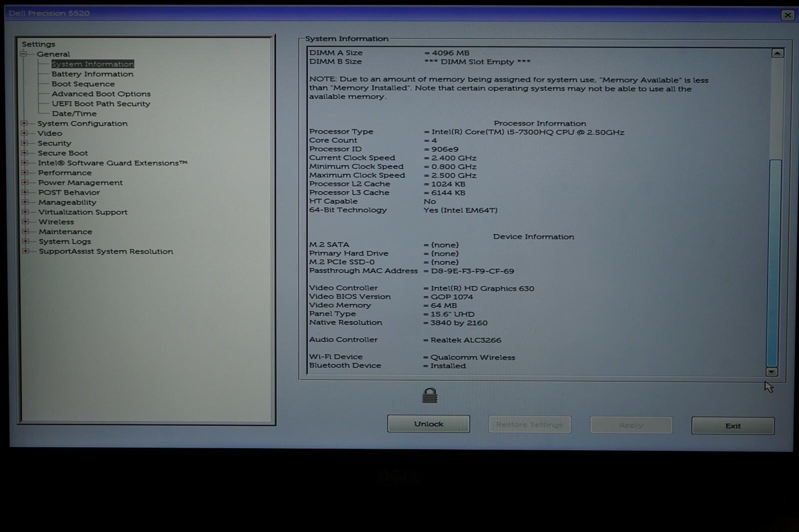Click the padlock icon above Unlock
The width and height of the screenshot is (799, 532).
(429, 395)
